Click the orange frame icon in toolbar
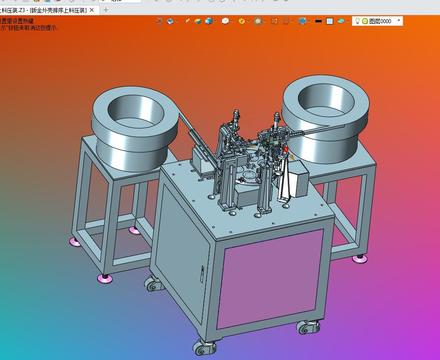This screenshot has width=440, height=360. 274,21
